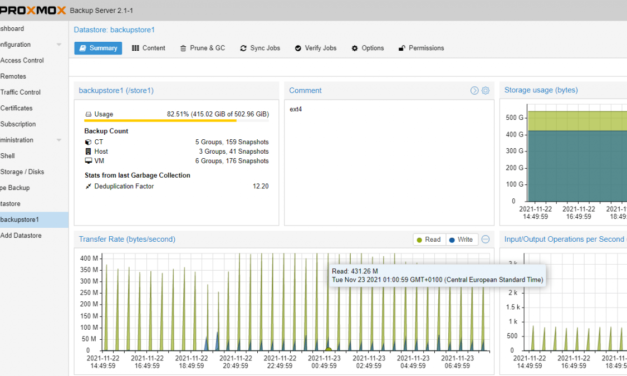Click the Deduplication Factor icon
This screenshot has height=376, width=627.
pyautogui.click(x=88, y=186)
